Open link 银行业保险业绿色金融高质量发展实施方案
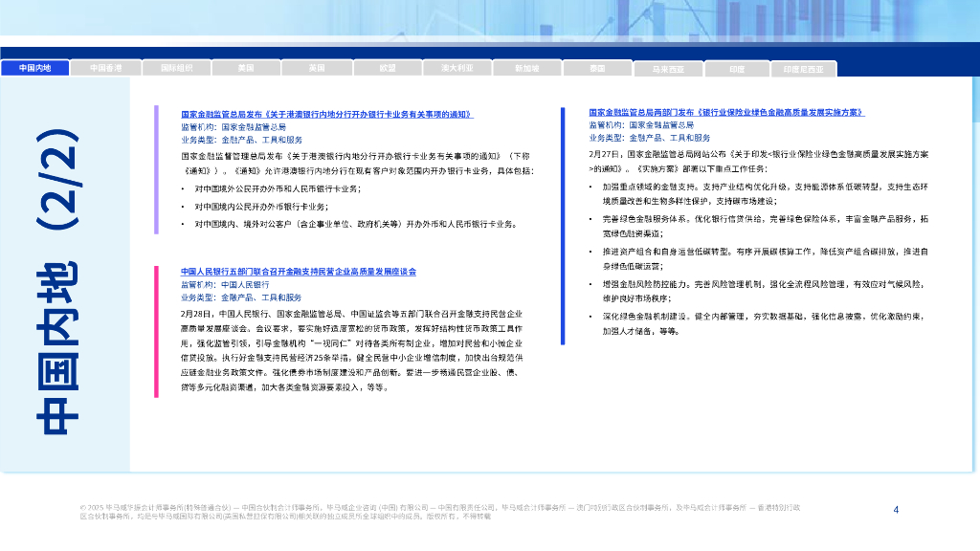The width and height of the screenshot is (980, 551). (726, 113)
